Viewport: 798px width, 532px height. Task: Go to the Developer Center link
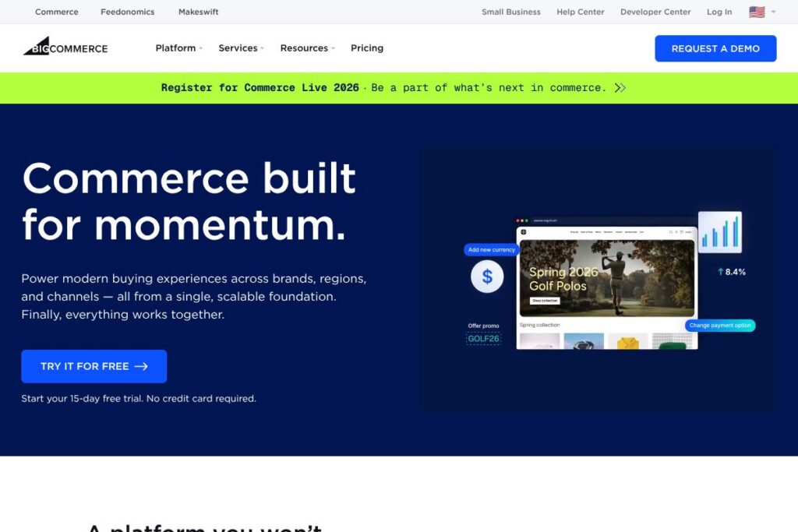point(655,12)
